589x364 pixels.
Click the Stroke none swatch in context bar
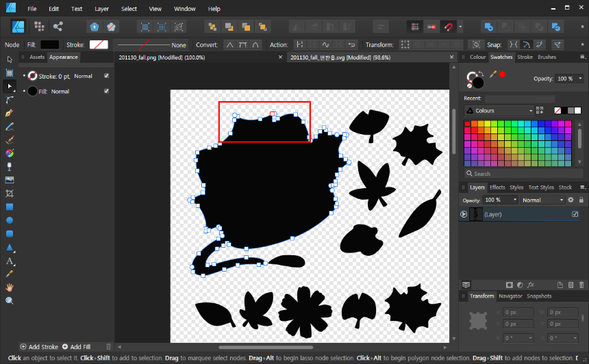click(99, 44)
